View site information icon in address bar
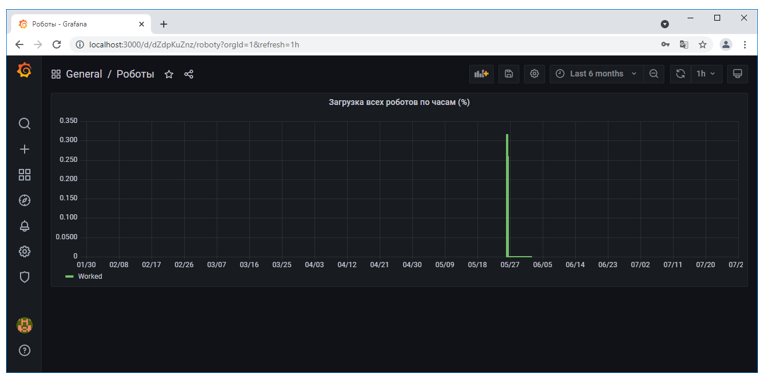Image resolution: width=769 pixels, height=385 pixels. [x=79, y=45]
